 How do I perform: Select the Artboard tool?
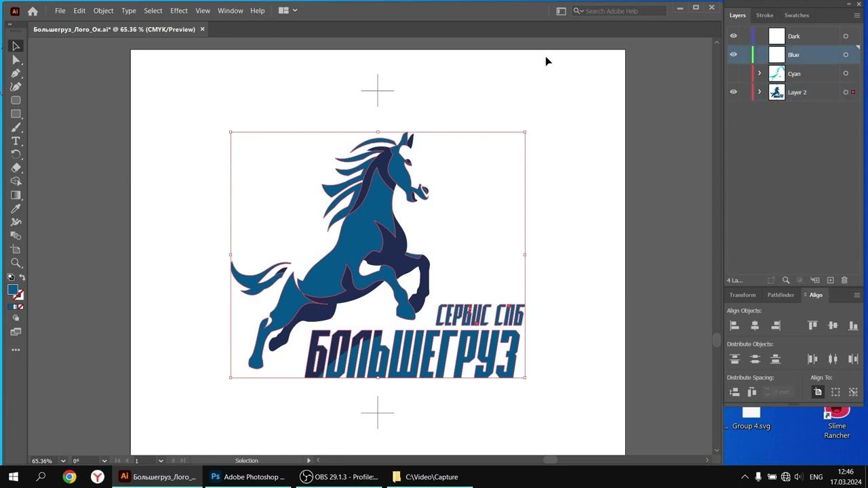[16, 249]
